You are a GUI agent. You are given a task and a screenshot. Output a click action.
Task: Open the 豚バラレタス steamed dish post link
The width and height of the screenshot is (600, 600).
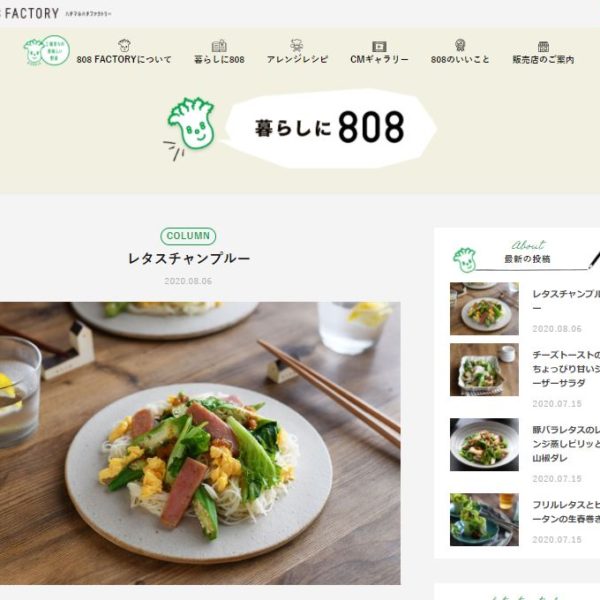click(566, 444)
